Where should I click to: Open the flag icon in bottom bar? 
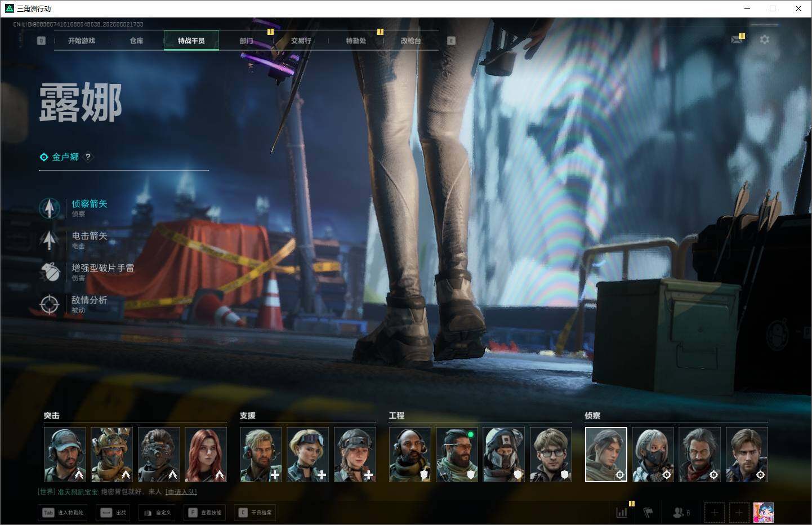[648, 513]
